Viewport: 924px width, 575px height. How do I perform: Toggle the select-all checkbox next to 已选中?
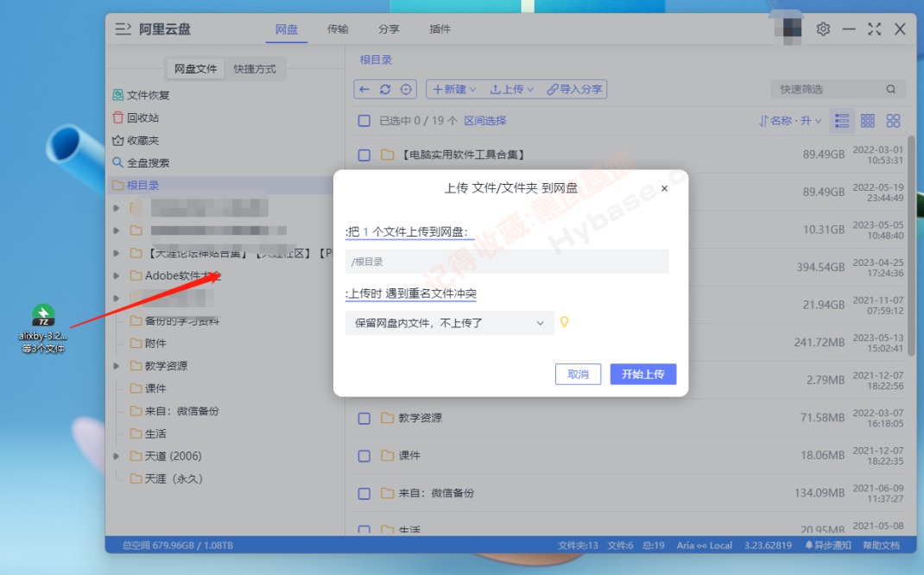(x=364, y=121)
